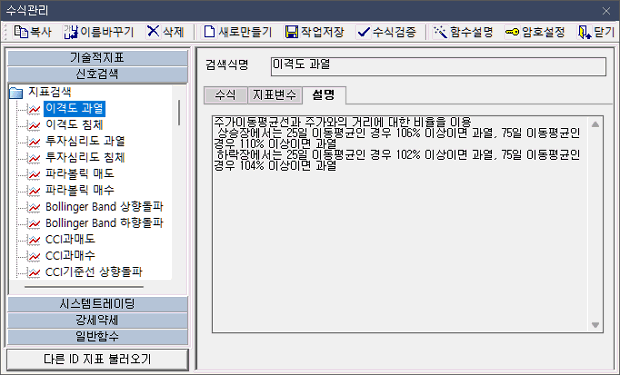The height and width of the screenshot is (375, 620).
Task: Click the 이름바꾸기 rename icon
Action: (71, 32)
